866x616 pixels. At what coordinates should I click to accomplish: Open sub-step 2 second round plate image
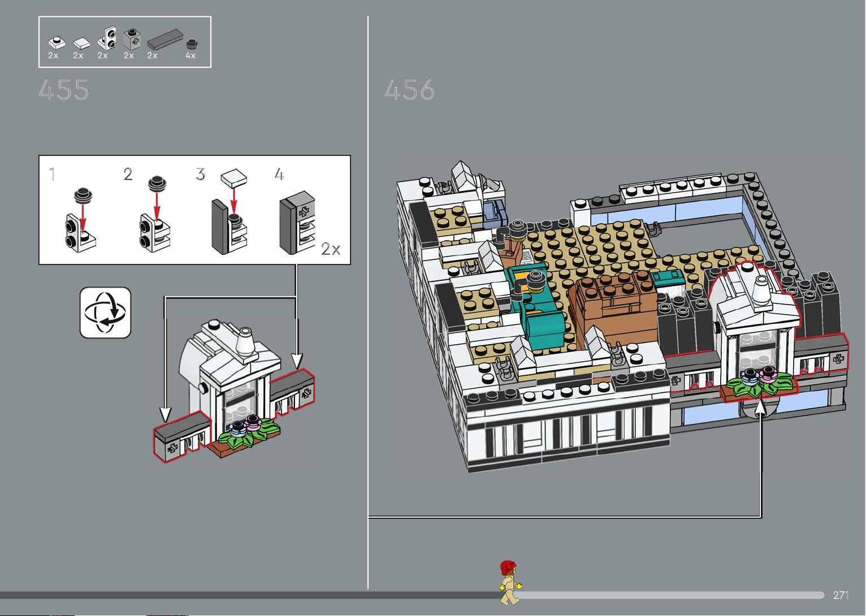point(154,214)
